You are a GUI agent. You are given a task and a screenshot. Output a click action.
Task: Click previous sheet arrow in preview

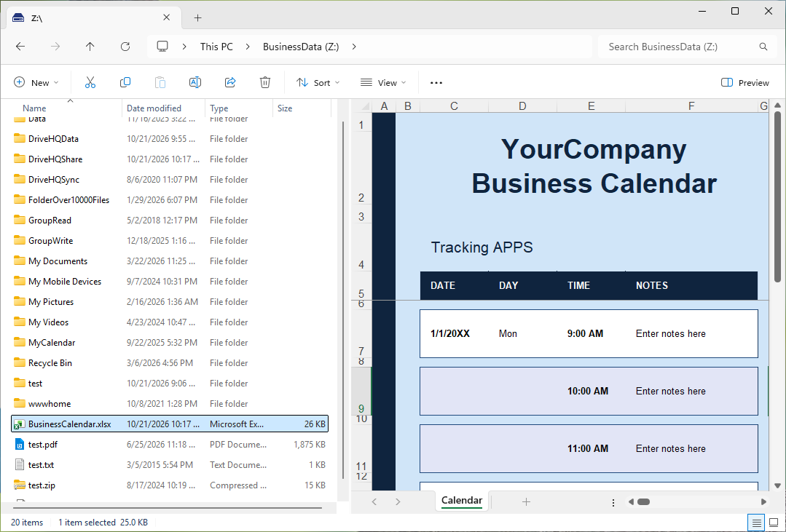click(374, 501)
